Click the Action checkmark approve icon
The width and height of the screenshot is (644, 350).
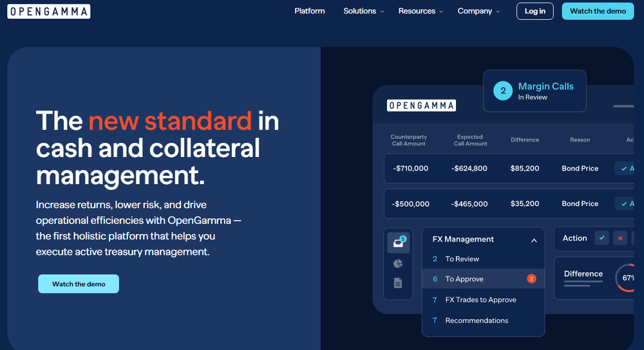coord(601,238)
